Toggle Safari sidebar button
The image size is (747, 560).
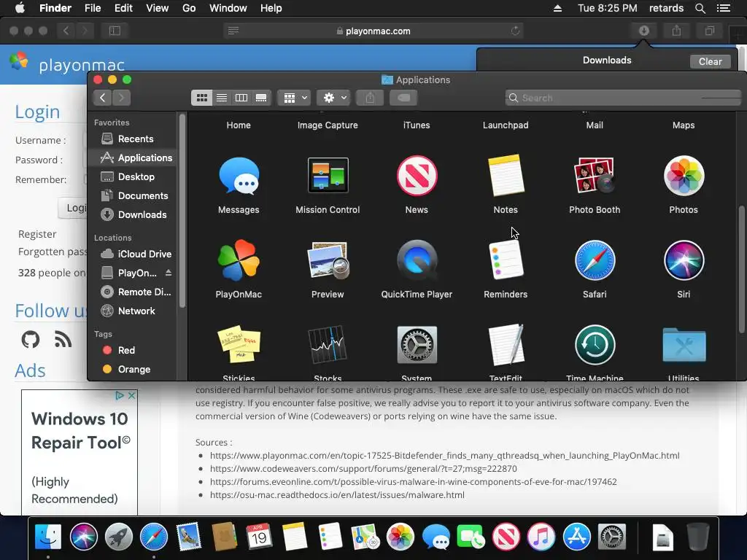(x=115, y=31)
